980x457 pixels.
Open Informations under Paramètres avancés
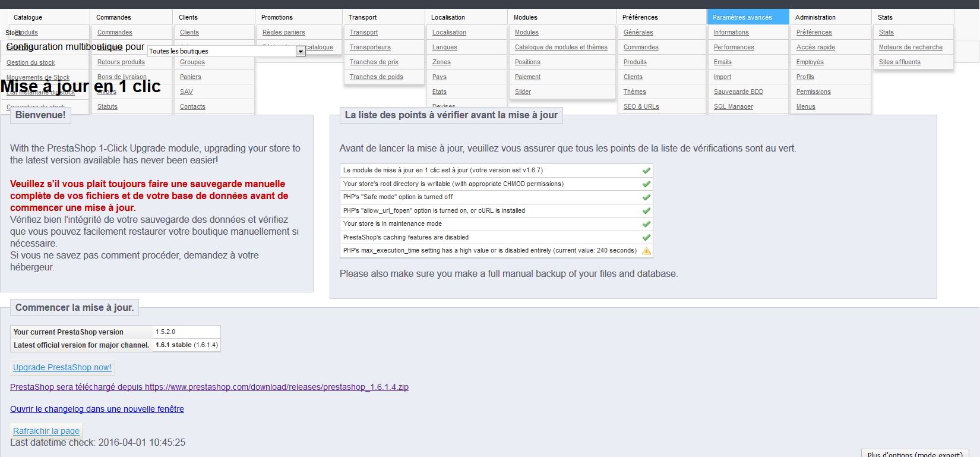[731, 32]
